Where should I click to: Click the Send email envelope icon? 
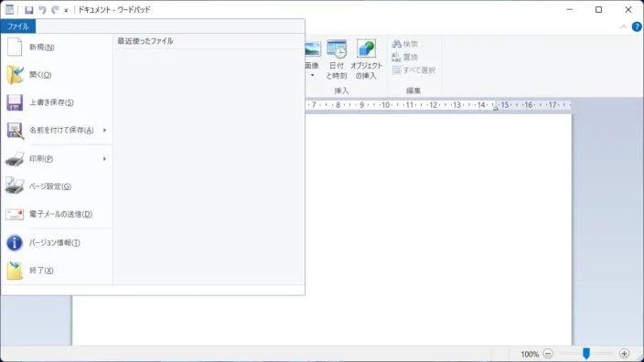point(15,214)
